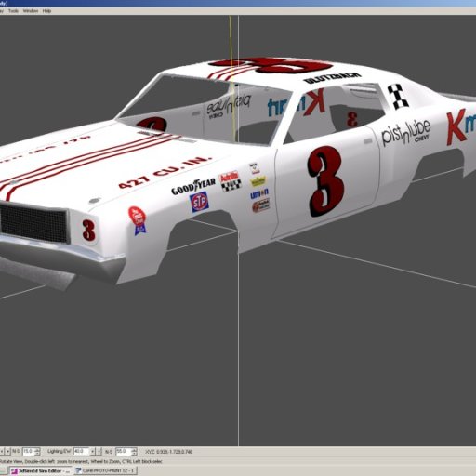Image resolution: width=476 pixels, height=476 pixels.
Task: Click left arrow beside Lighting E/W 40.0 field
Action: pyautogui.click(x=92, y=452)
